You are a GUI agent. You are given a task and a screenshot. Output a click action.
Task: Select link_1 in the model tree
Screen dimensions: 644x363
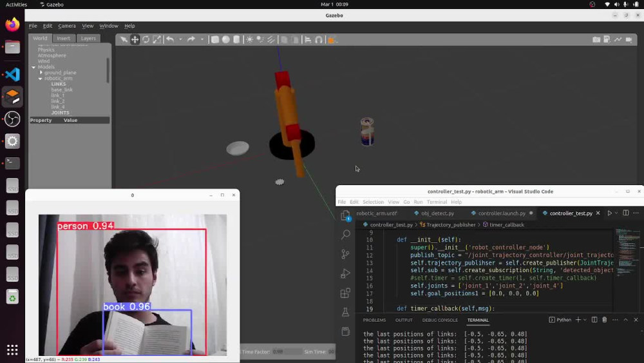pos(57,95)
